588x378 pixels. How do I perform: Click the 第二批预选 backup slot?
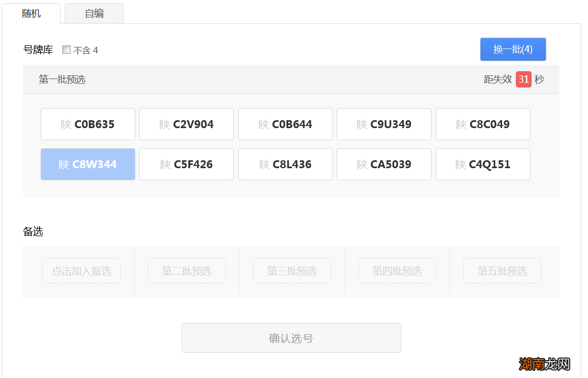click(x=187, y=271)
